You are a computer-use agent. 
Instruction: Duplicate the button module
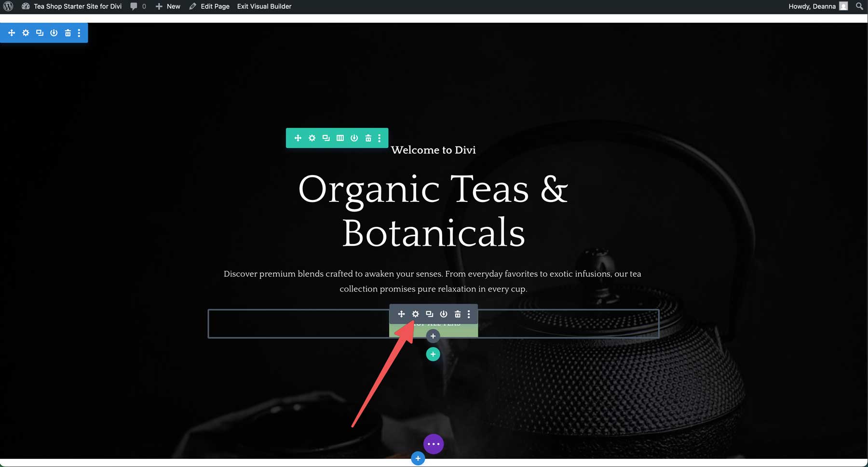pos(429,314)
